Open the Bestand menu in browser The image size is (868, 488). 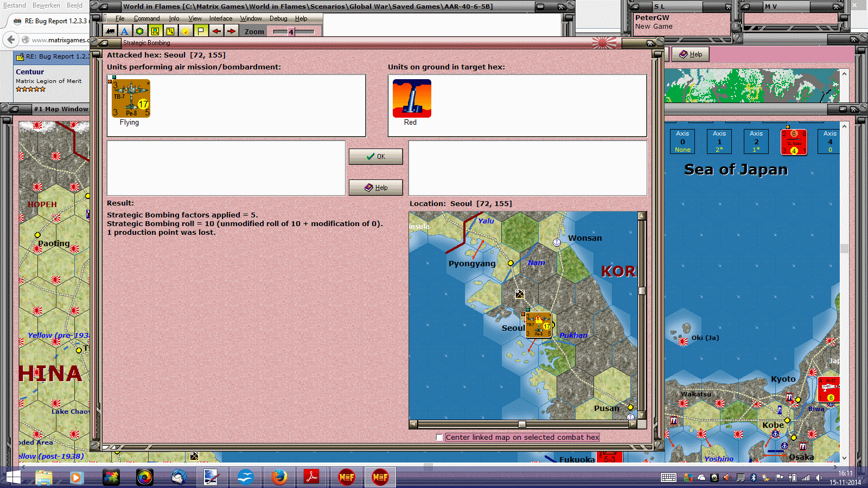click(x=15, y=5)
